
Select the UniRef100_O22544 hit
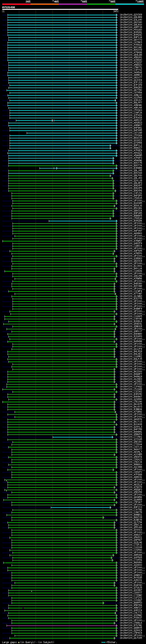[131, 98]
